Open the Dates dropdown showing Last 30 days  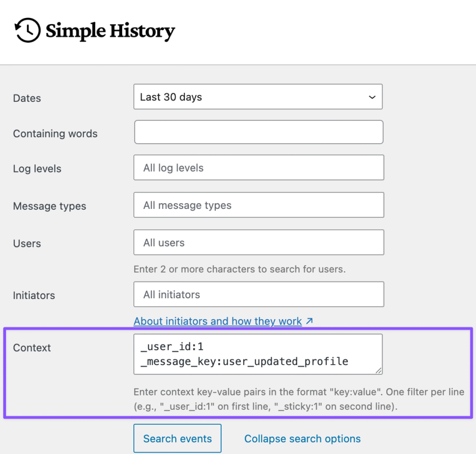pos(258,97)
